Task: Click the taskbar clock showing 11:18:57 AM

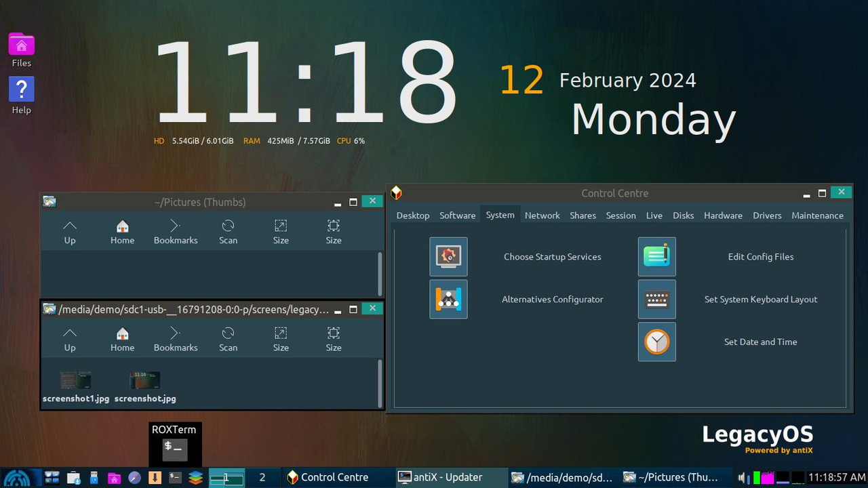Action: 837,478
